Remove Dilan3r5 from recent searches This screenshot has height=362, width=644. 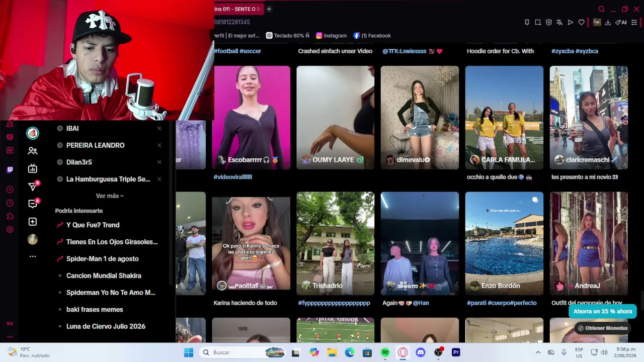pos(159,162)
